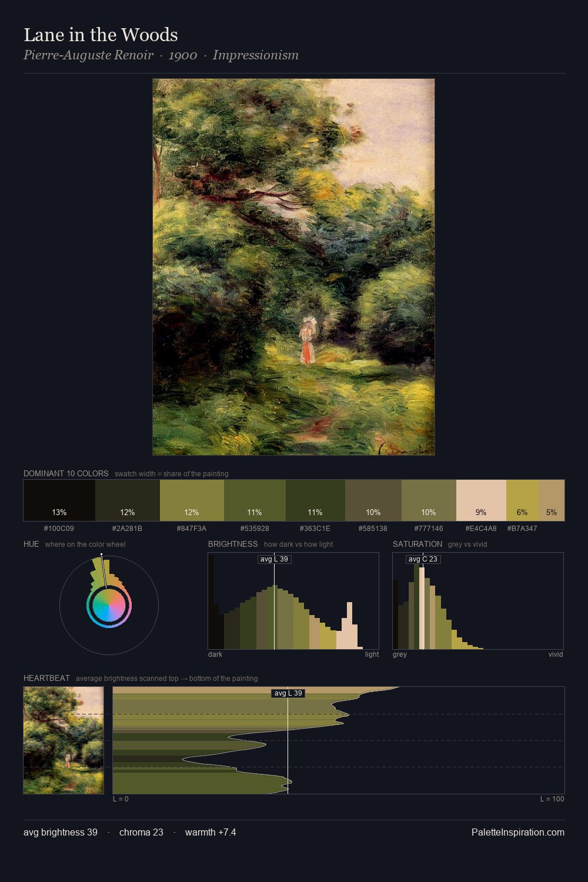Click the heartbeat brightness profile chart
Image resolution: width=588 pixels, height=882 pixels.
[339, 740]
